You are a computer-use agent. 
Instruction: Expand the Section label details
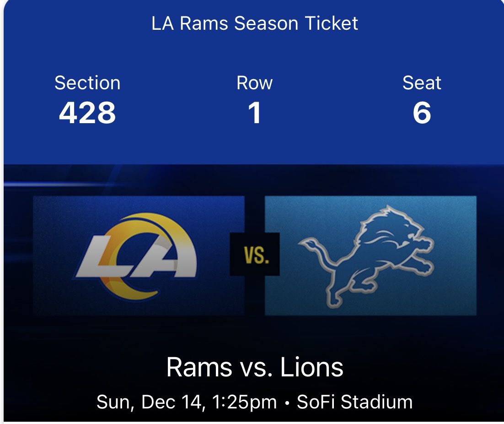coord(88,83)
